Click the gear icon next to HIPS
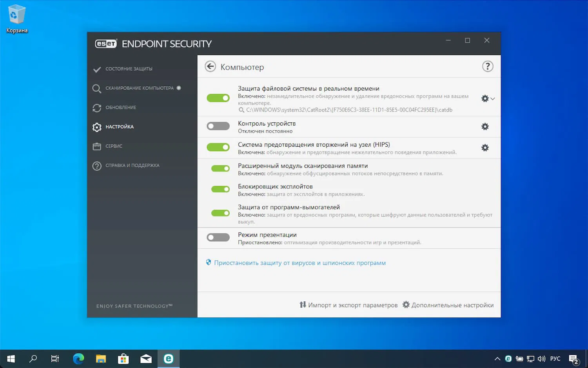 click(485, 148)
